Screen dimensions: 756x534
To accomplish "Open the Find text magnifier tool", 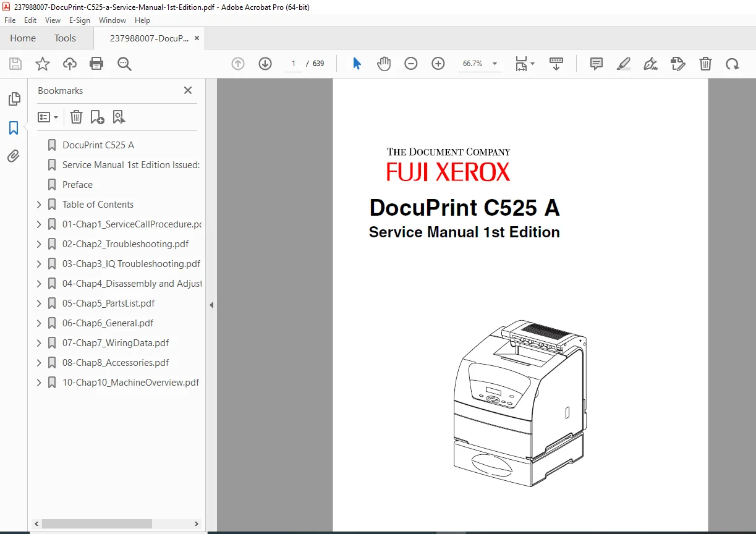I will [x=124, y=64].
